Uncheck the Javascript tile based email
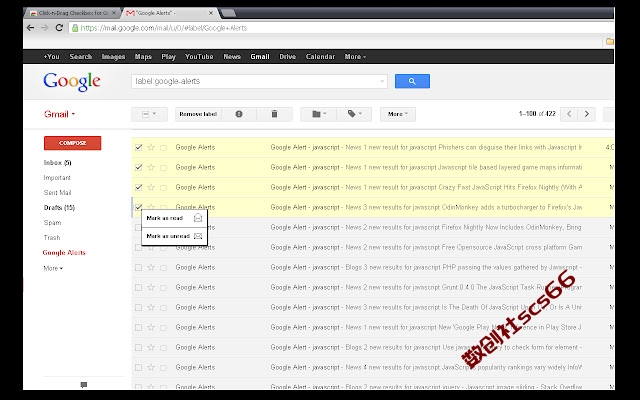This screenshot has width=640, height=400. pyautogui.click(x=139, y=167)
